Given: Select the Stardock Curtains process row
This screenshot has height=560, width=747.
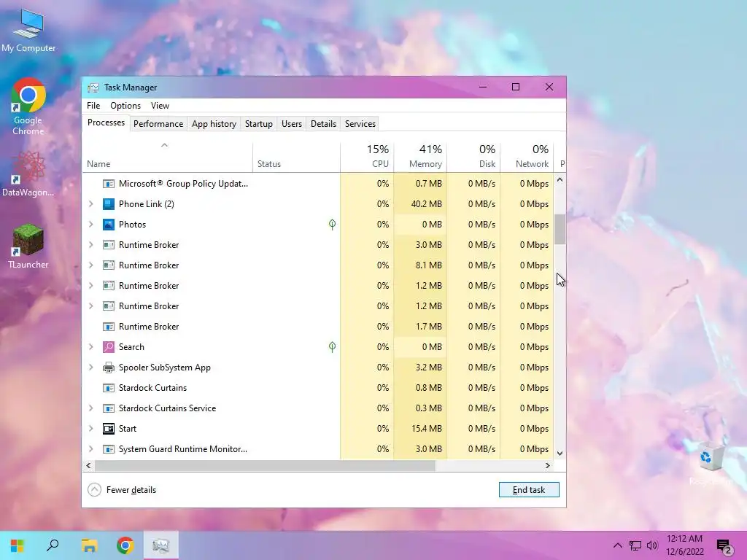Looking at the screenshot, I should pyautogui.click(x=318, y=388).
